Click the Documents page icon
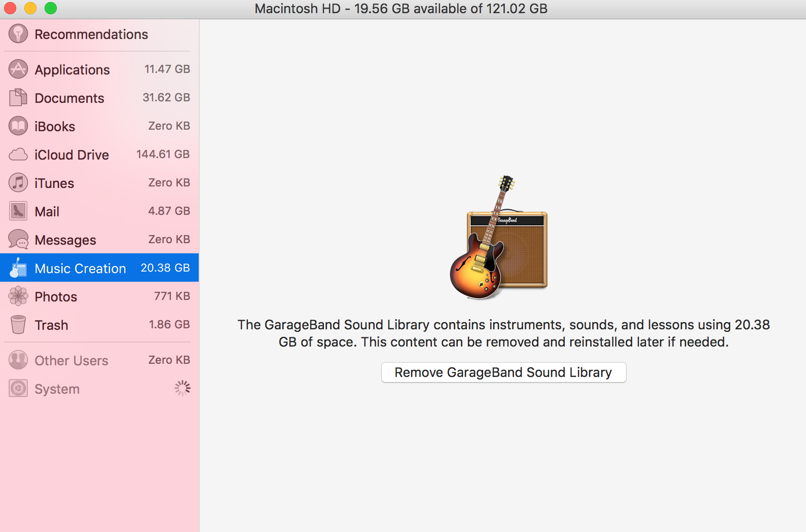Viewport: 806px width, 532px height. [18, 97]
